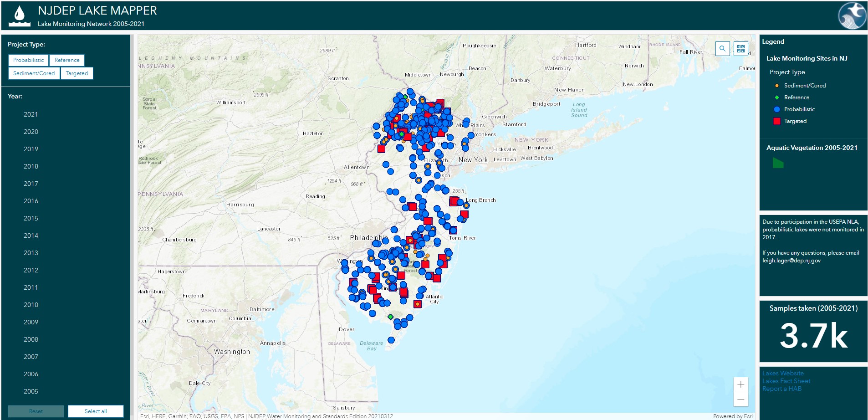Select year 2017 in list
The height and width of the screenshot is (420, 868).
pyautogui.click(x=31, y=184)
